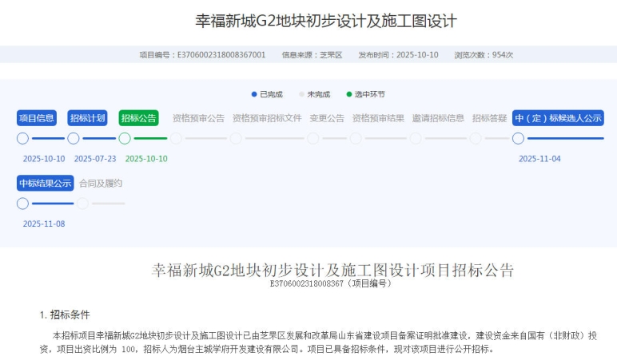Click the timeline circle under 项目信息
The height and width of the screenshot is (364, 617).
click(22, 138)
